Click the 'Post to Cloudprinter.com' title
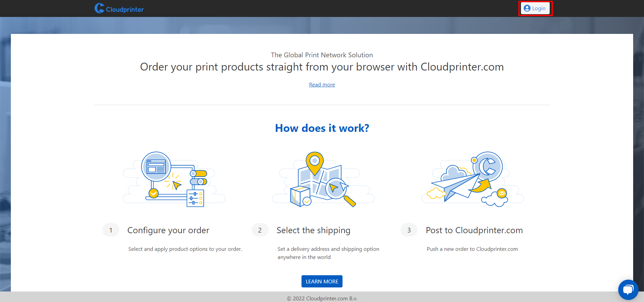644x302 pixels. [x=474, y=230]
